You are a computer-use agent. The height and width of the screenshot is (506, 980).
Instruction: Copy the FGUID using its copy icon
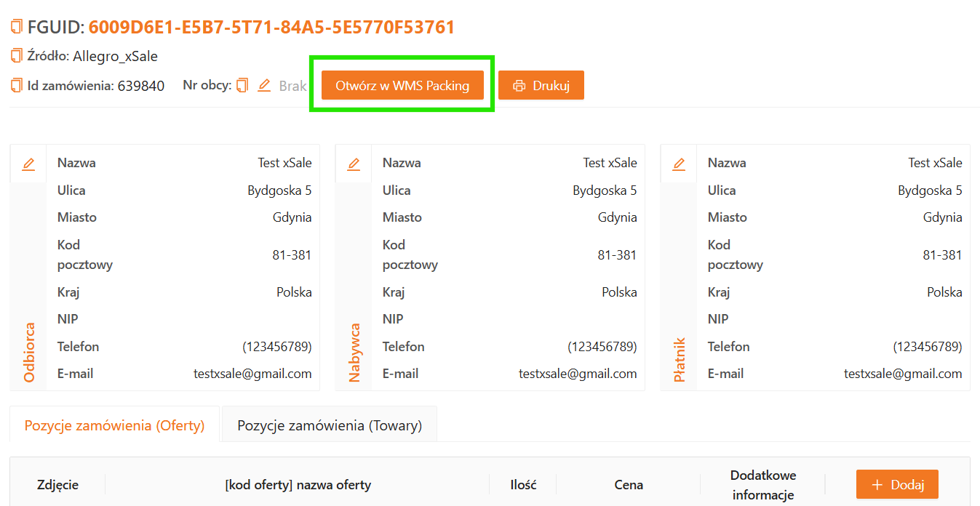pyautogui.click(x=17, y=28)
